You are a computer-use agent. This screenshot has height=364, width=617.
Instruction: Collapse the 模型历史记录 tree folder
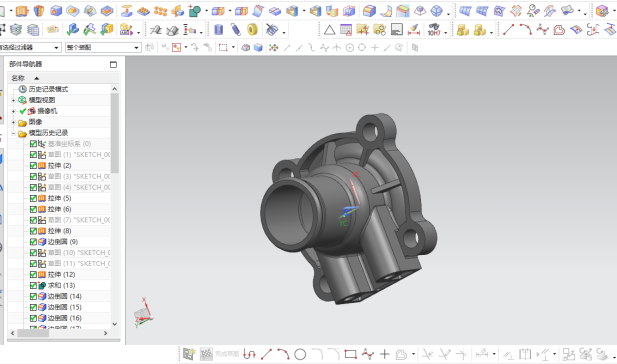[x=13, y=133]
